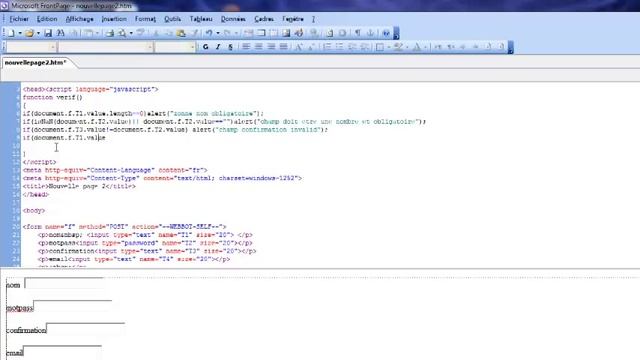The width and height of the screenshot is (640, 360).
Task: Increase indent icon
Action: click(x=364, y=47)
